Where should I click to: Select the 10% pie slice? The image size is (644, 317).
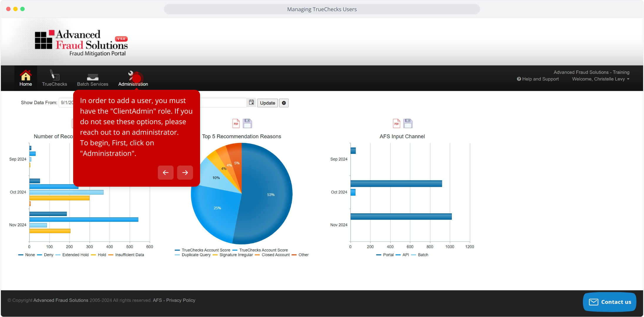coord(216,178)
